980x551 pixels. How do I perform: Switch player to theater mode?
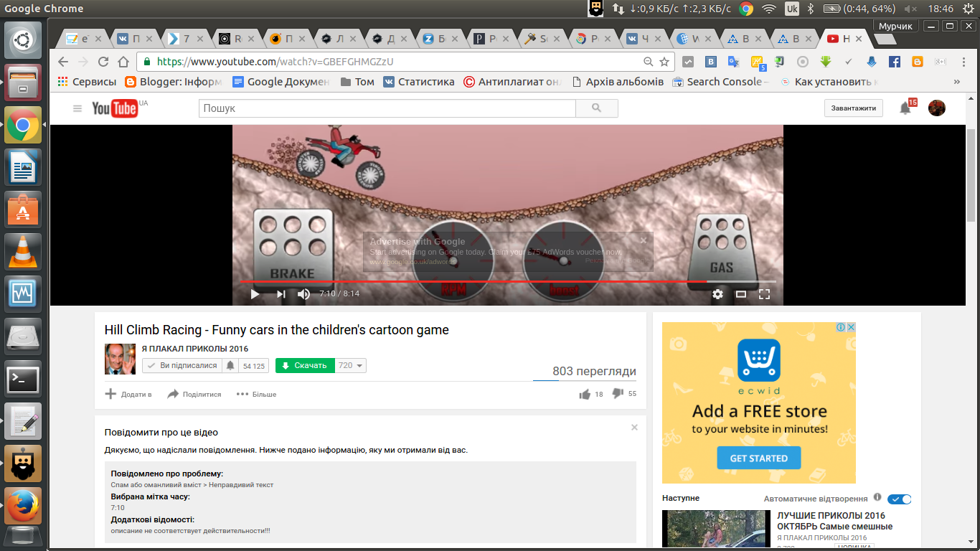pyautogui.click(x=741, y=294)
